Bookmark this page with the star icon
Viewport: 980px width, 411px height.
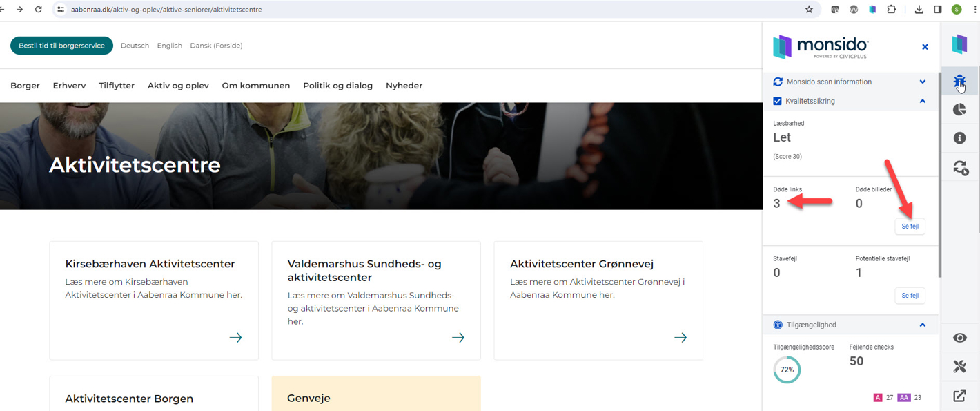[x=809, y=10]
